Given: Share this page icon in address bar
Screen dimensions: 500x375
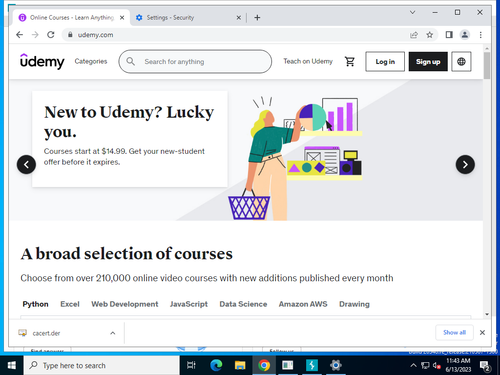Looking at the screenshot, I should tap(414, 35).
